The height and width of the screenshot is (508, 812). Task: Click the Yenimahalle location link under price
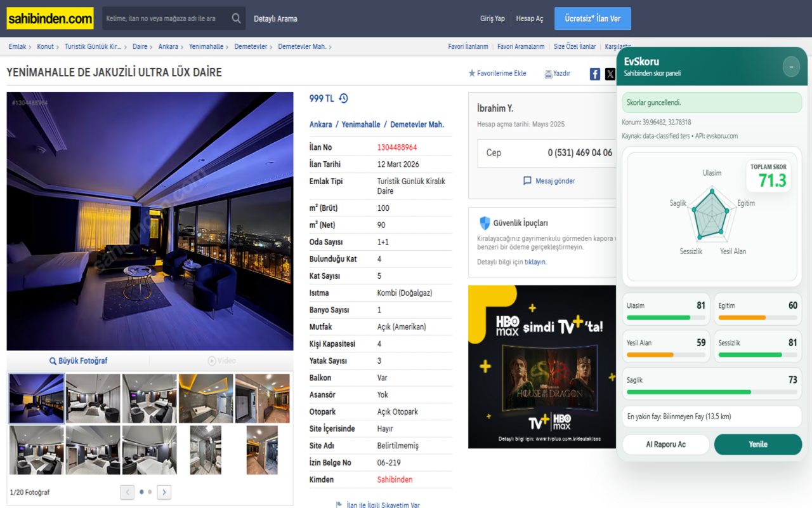(x=361, y=124)
